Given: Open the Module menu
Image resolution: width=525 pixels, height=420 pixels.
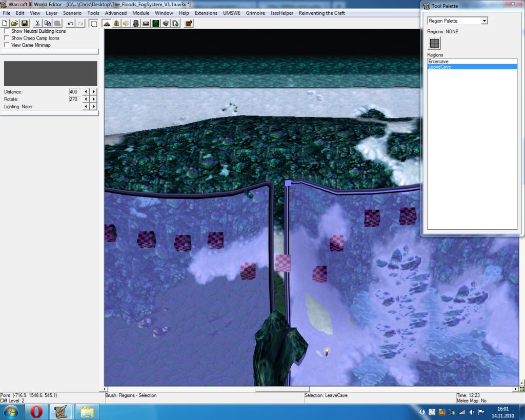Looking at the screenshot, I should [141, 13].
